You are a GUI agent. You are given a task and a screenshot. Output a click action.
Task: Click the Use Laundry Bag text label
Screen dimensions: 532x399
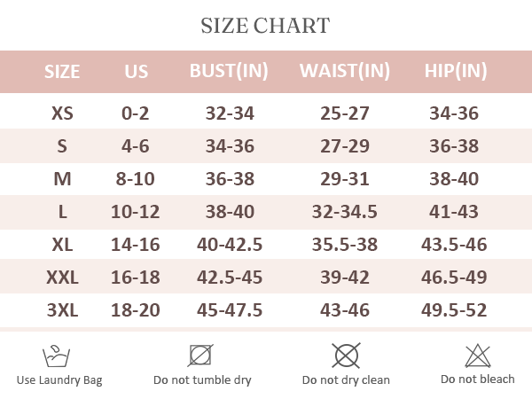click(x=59, y=380)
